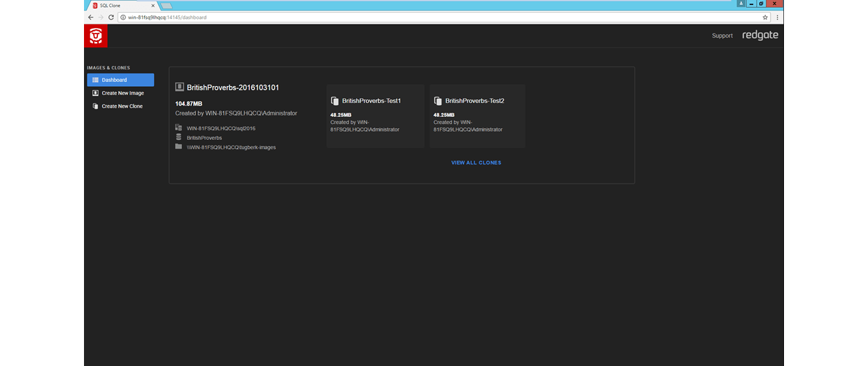Open the Chrome three-dot menu
This screenshot has height=366, width=868.
(777, 17)
